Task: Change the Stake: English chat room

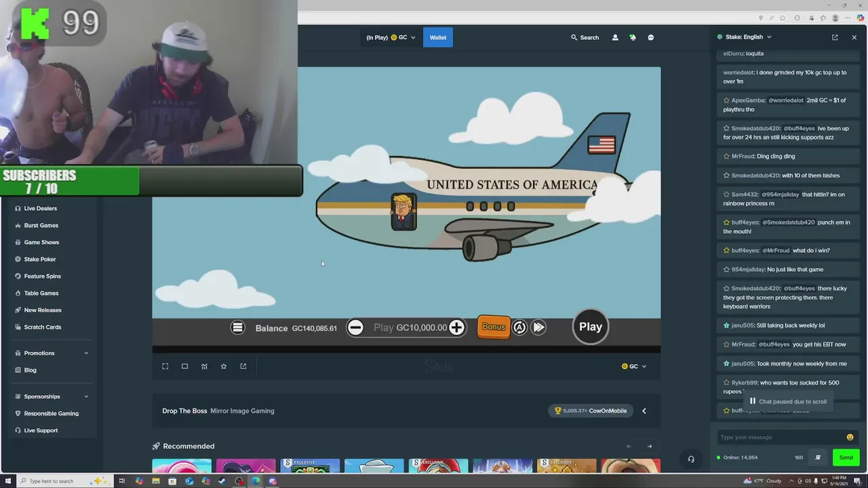Action: [x=744, y=37]
